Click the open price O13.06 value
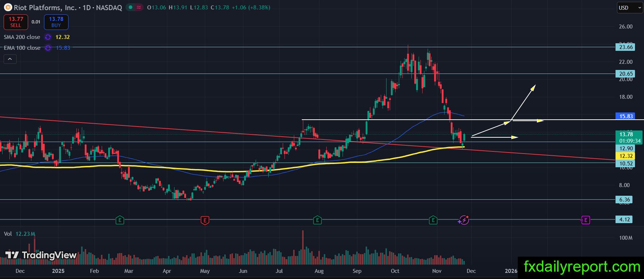The width and height of the screenshot is (644, 279). point(156,7)
